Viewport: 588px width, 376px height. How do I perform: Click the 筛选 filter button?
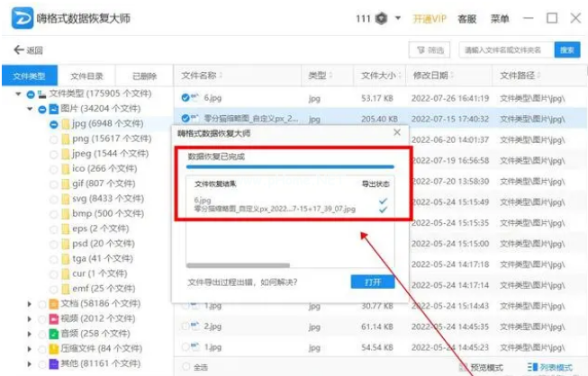pos(429,50)
